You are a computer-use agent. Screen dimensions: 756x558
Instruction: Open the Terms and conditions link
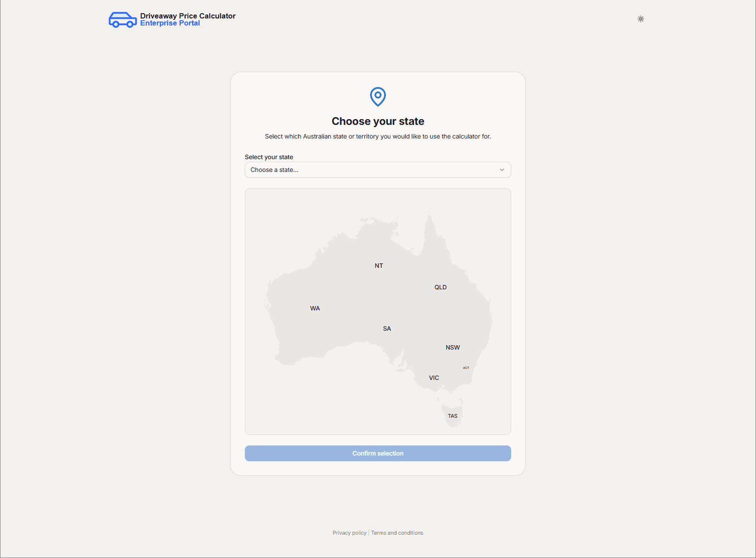click(x=397, y=533)
